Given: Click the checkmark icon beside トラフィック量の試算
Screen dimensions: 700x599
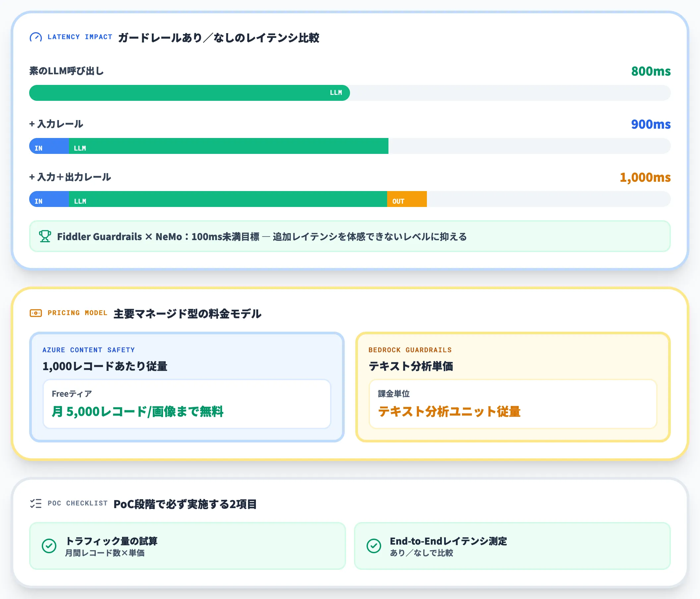Looking at the screenshot, I should click(x=49, y=546).
